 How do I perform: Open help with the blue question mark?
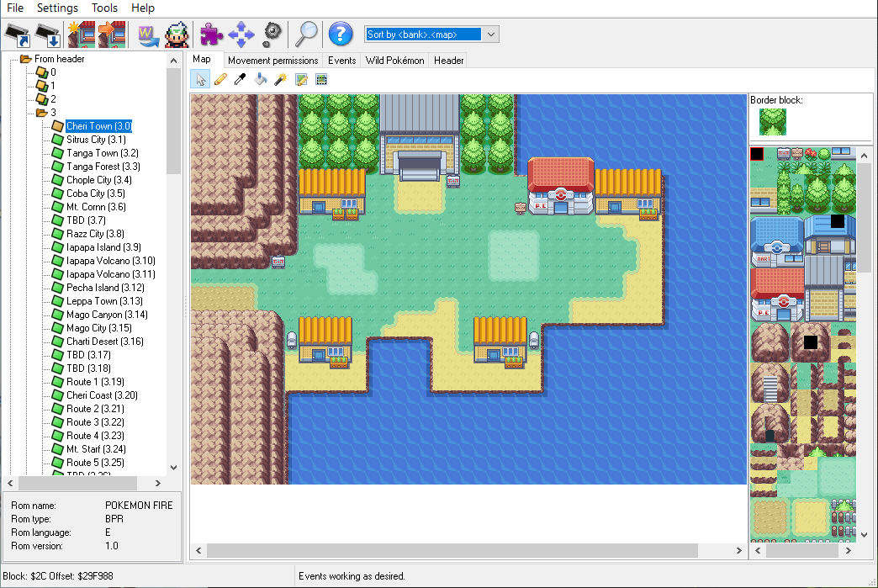[x=341, y=34]
